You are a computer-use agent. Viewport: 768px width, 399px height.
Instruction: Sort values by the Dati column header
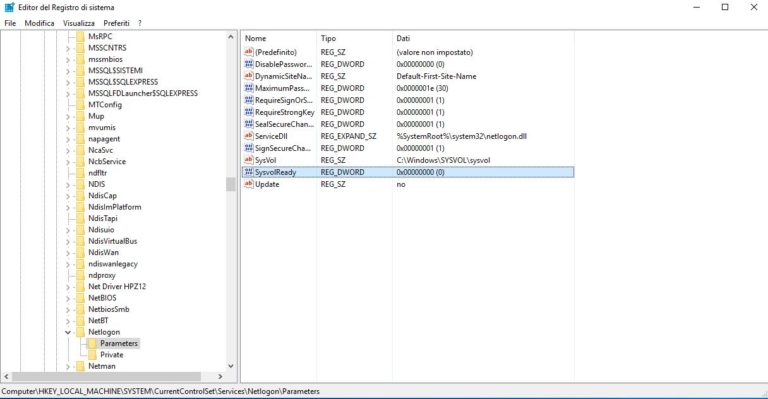tap(483, 38)
